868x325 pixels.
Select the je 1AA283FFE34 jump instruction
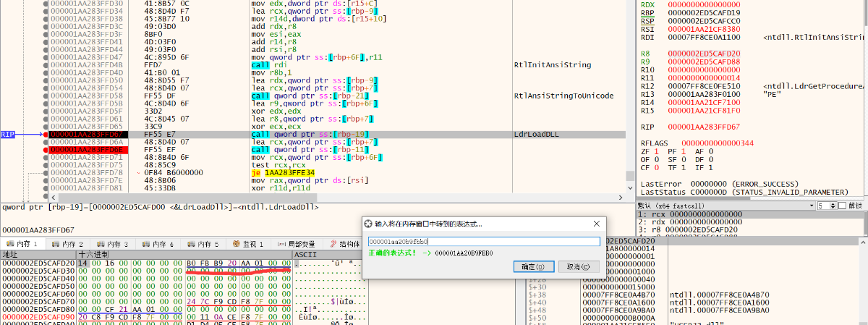pyautogui.click(x=283, y=173)
